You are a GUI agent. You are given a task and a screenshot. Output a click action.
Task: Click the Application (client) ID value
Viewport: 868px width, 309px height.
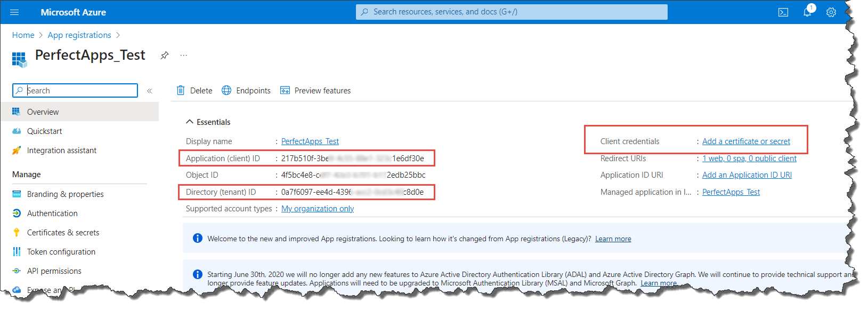[353, 158]
